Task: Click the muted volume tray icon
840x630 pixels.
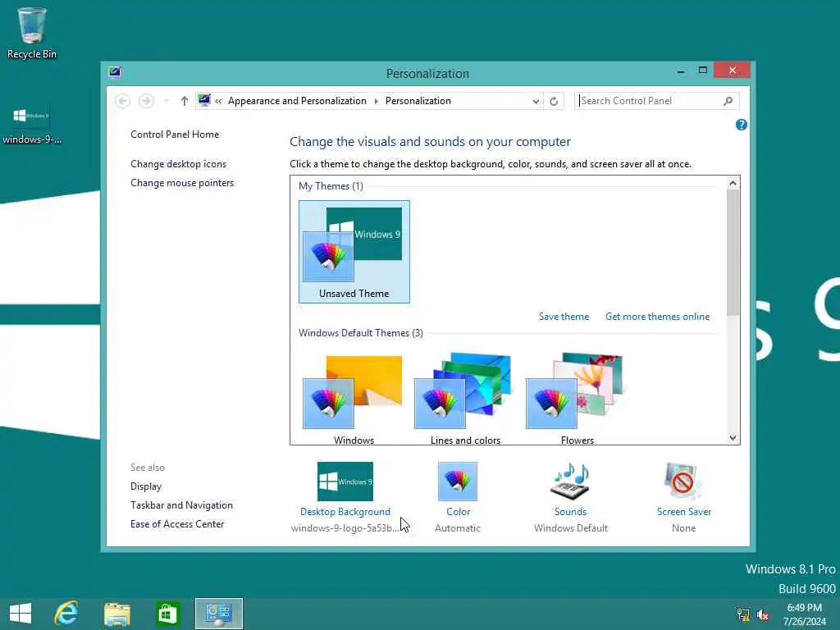Action: [763, 614]
